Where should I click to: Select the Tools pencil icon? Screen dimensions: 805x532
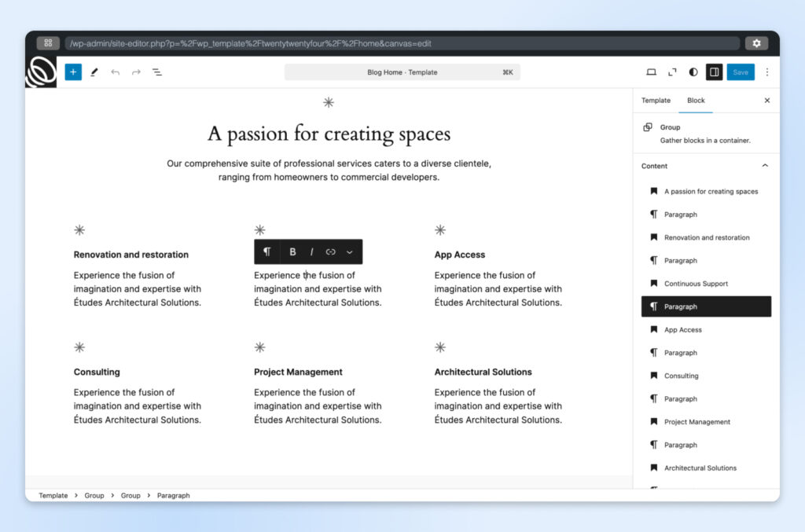tap(94, 72)
